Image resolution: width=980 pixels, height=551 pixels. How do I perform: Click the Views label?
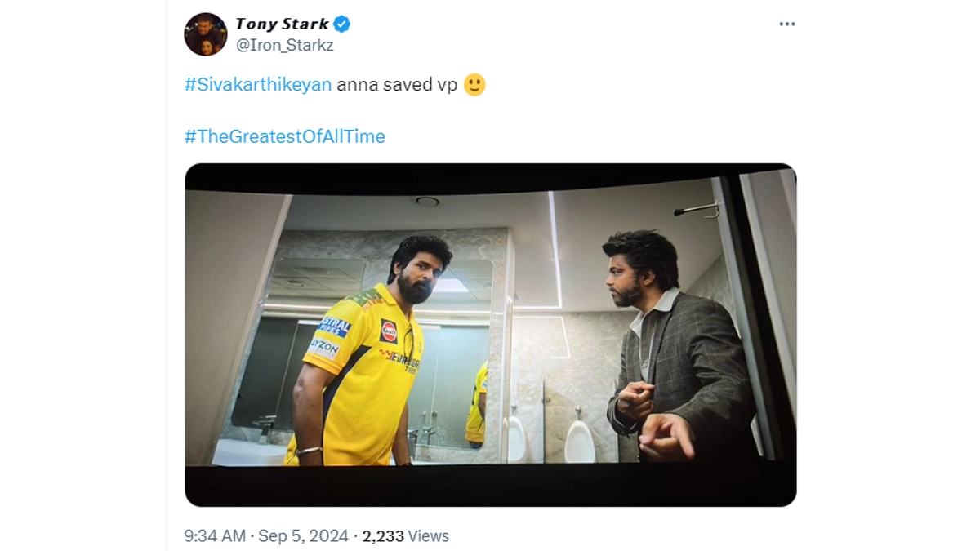[429, 536]
